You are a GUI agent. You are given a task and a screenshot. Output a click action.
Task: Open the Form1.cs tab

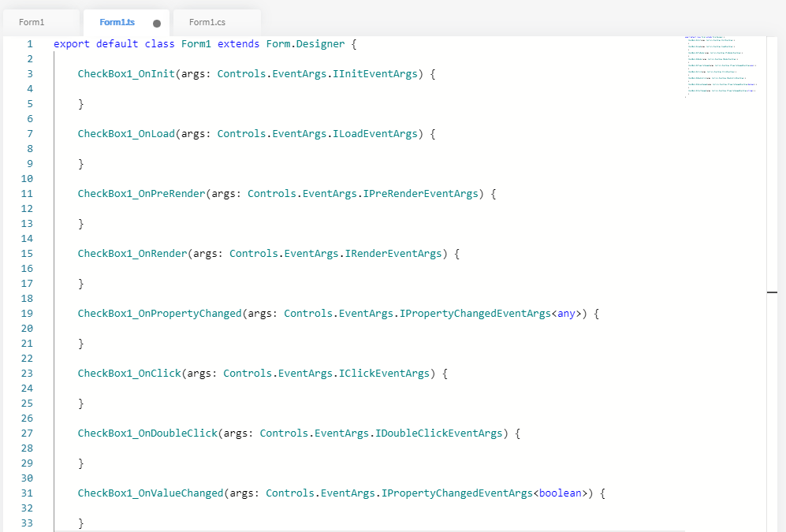click(x=207, y=22)
